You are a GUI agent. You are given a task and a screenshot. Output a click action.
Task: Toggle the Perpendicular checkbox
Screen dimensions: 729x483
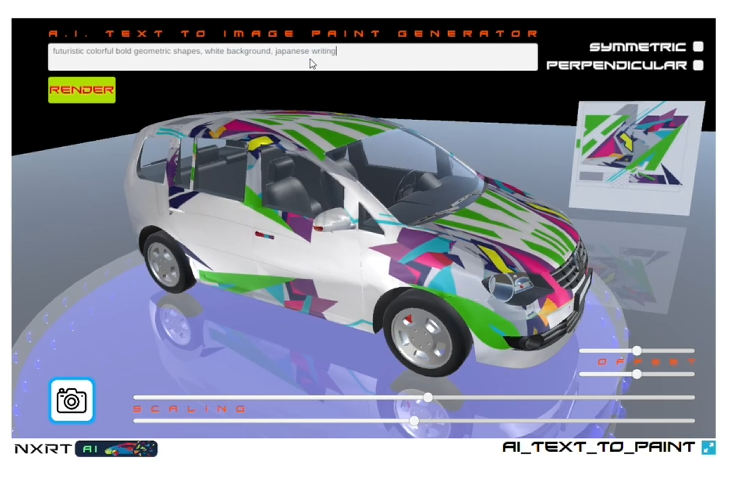coord(698,65)
